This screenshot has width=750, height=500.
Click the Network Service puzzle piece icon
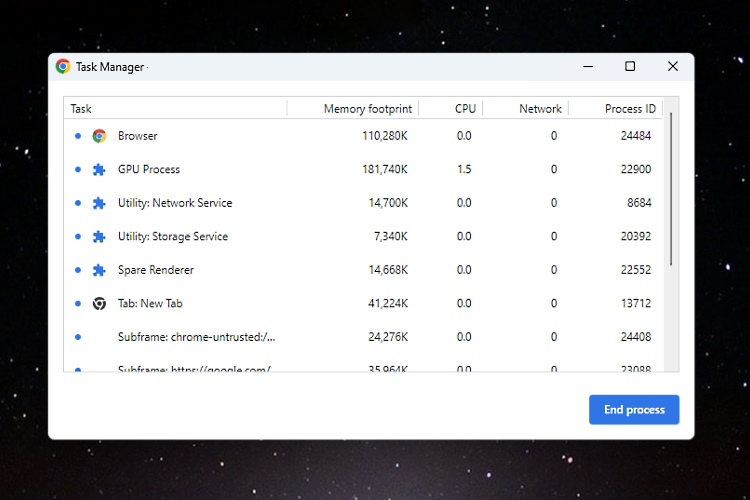[x=99, y=203]
